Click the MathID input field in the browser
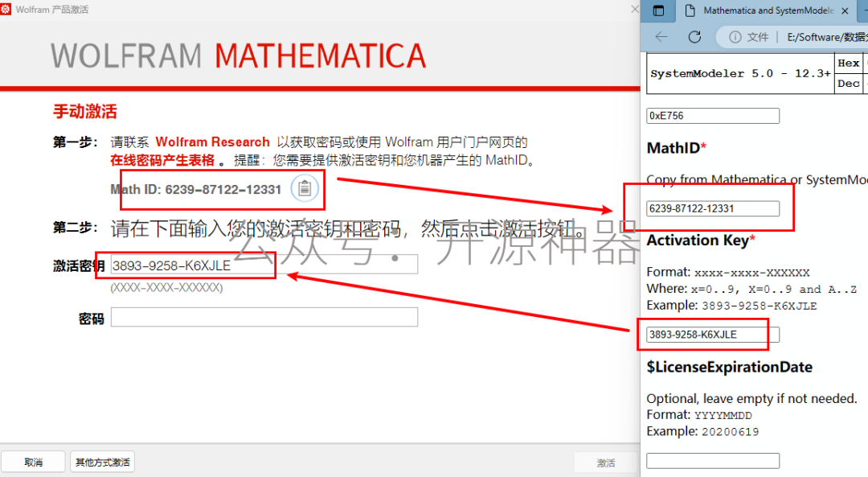Viewport: 868px width, 477px height. pyautogui.click(x=713, y=208)
